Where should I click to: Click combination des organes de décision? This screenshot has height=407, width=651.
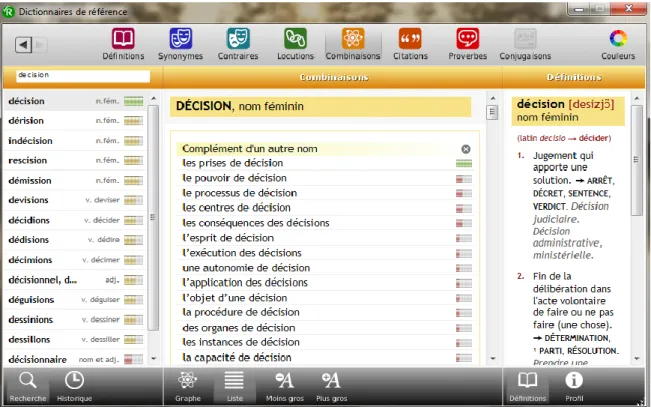point(239,328)
